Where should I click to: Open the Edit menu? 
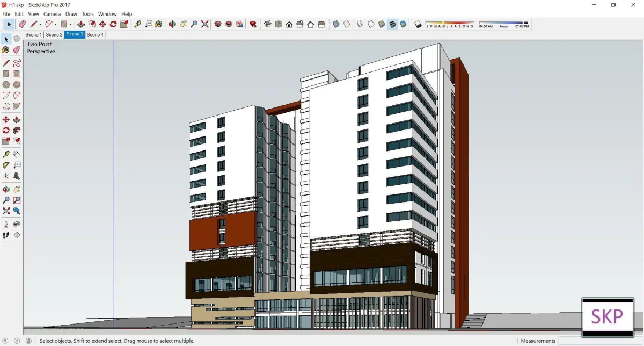(19, 14)
